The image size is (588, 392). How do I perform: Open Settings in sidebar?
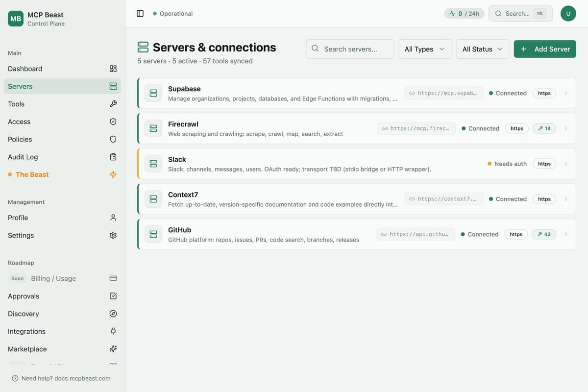pos(62,235)
